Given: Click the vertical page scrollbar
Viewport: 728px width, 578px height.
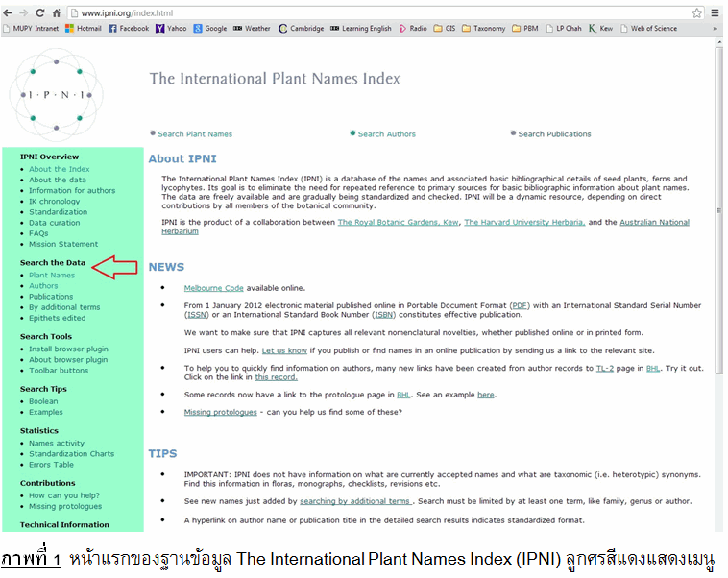Looking at the screenshot, I should pyautogui.click(x=720, y=288).
